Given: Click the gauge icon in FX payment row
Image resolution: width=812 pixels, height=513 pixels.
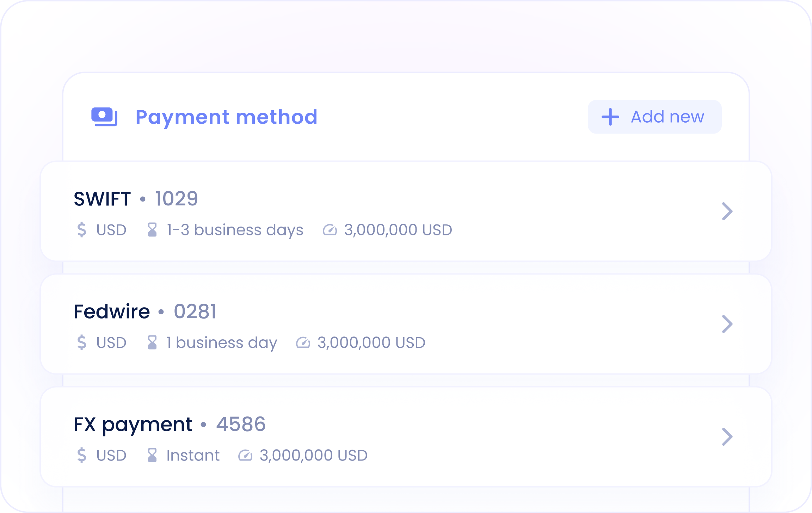Looking at the screenshot, I should [245, 455].
